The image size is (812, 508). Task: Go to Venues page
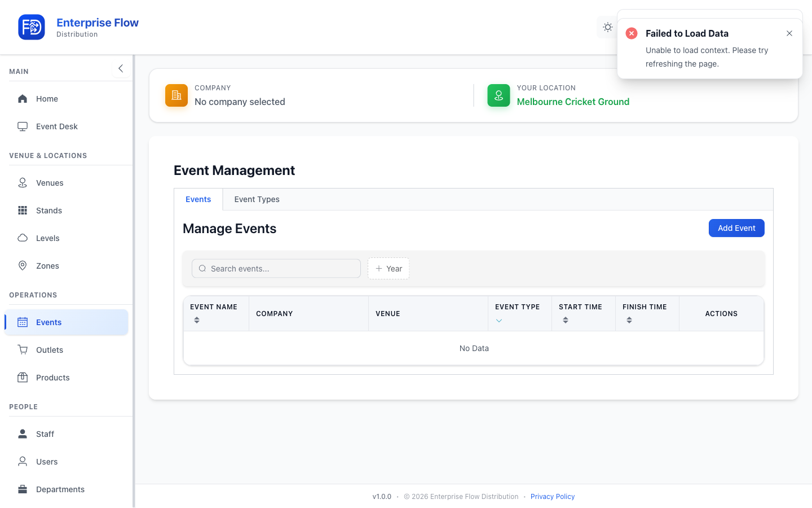point(67,183)
